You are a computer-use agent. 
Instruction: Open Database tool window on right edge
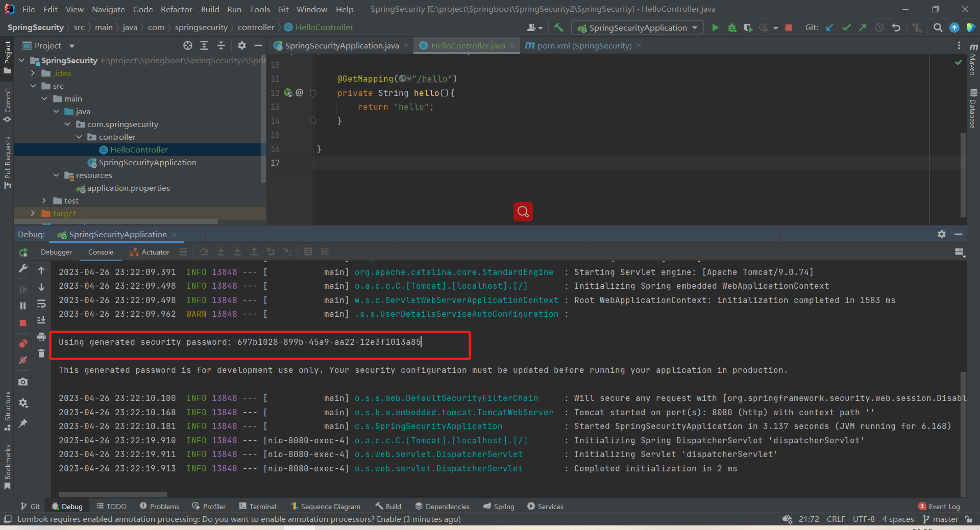tap(973, 109)
